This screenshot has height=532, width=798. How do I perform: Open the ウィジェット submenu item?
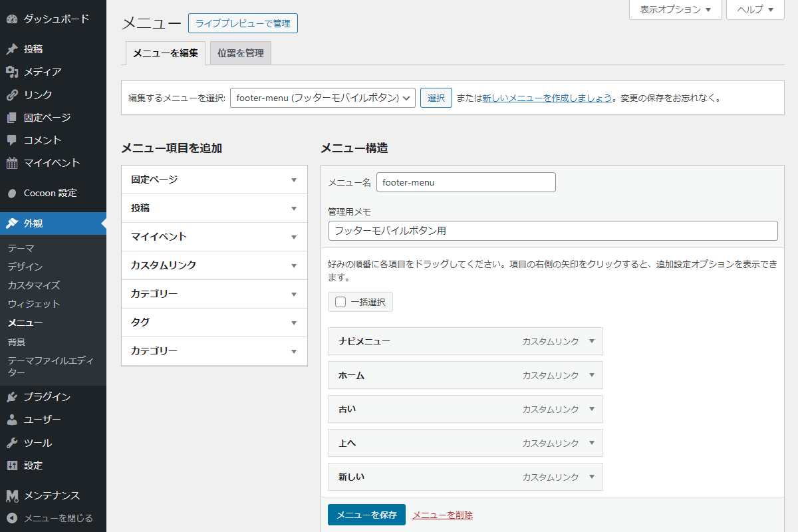point(34,304)
